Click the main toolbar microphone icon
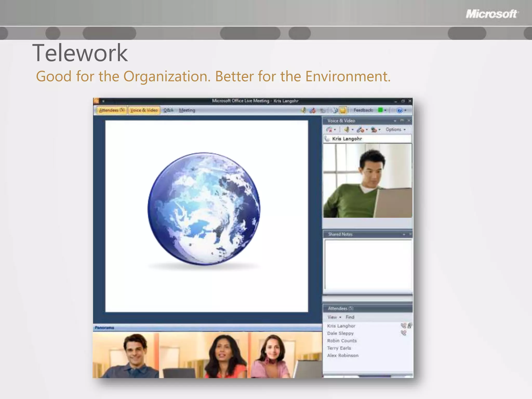 point(312,110)
